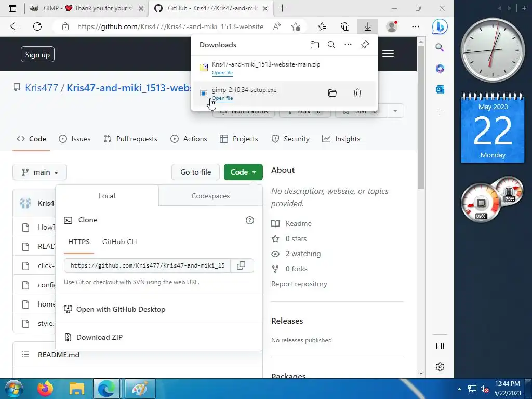Delete gimp-2.10.34-setup.exe download entry

point(357,93)
